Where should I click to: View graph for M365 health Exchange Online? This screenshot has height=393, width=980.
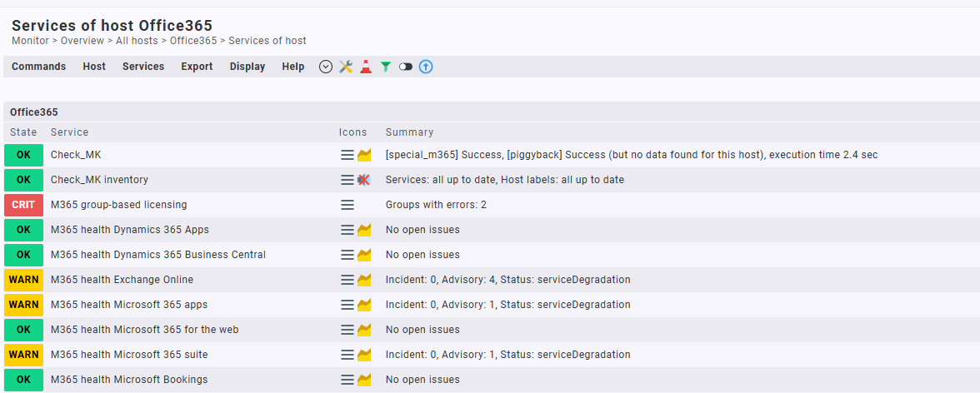click(364, 280)
